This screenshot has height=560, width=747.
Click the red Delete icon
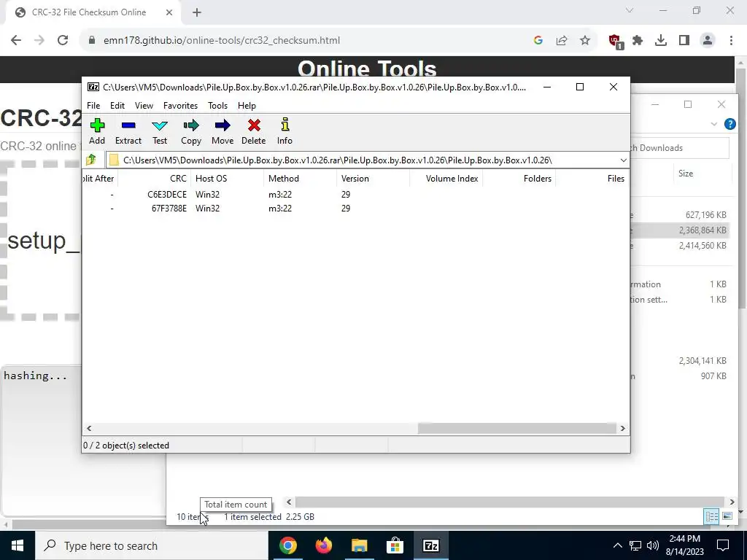coord(253,131)
